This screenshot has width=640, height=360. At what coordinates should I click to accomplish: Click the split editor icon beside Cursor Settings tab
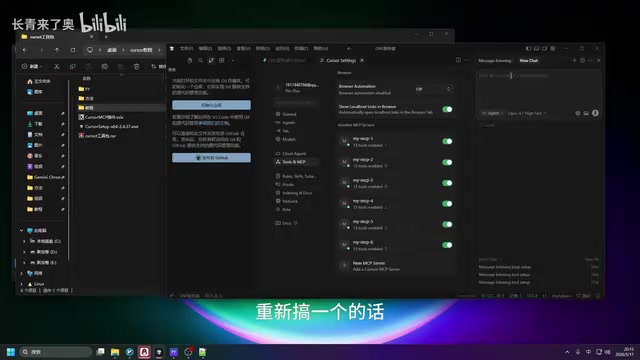(458, 60)
